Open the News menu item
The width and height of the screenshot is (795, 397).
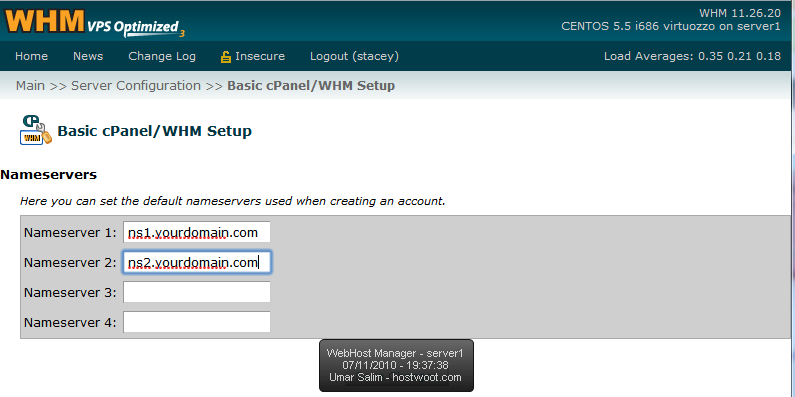tap(88, 56)
